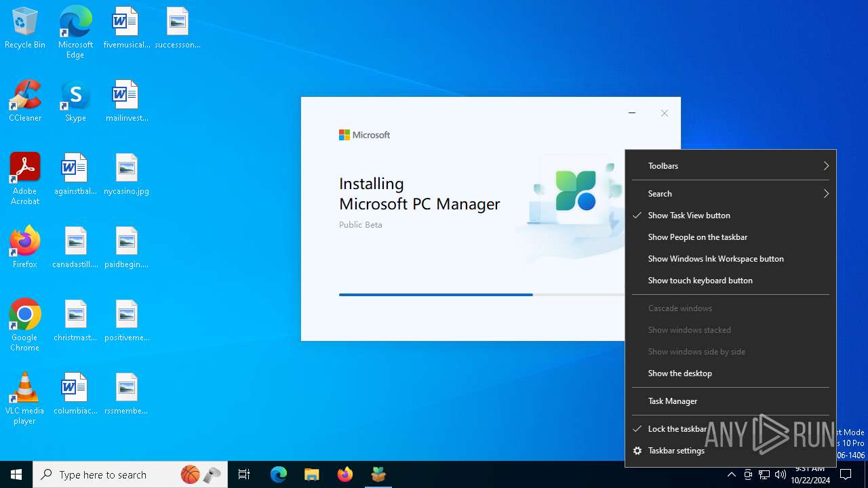Open CCleaner desktop shortcut
The image size is (868, 488).
(x=25, y=102)
